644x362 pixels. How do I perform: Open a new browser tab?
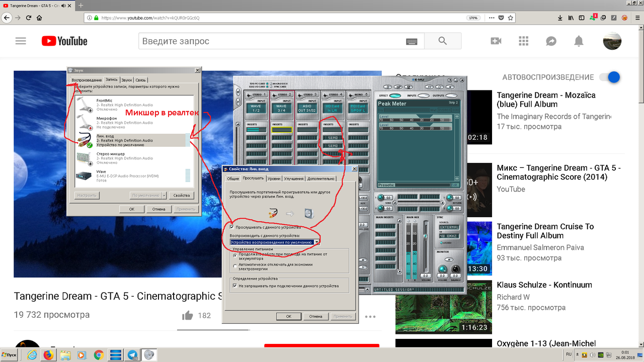tap(81, 5)
